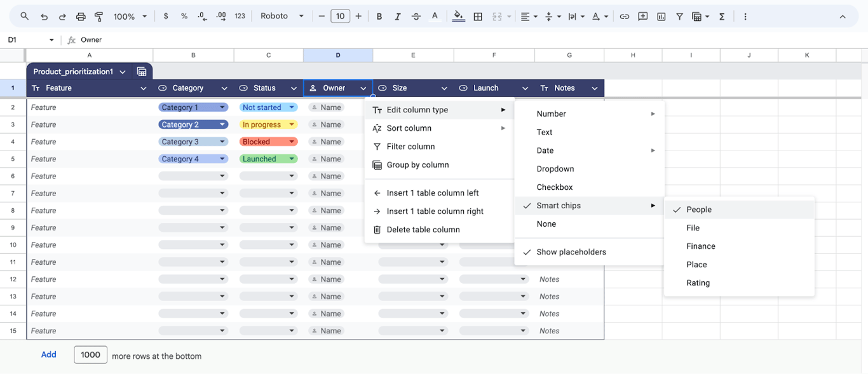Choose Filter column from the menu
The image size is (868, 374).
click(438, 147)
